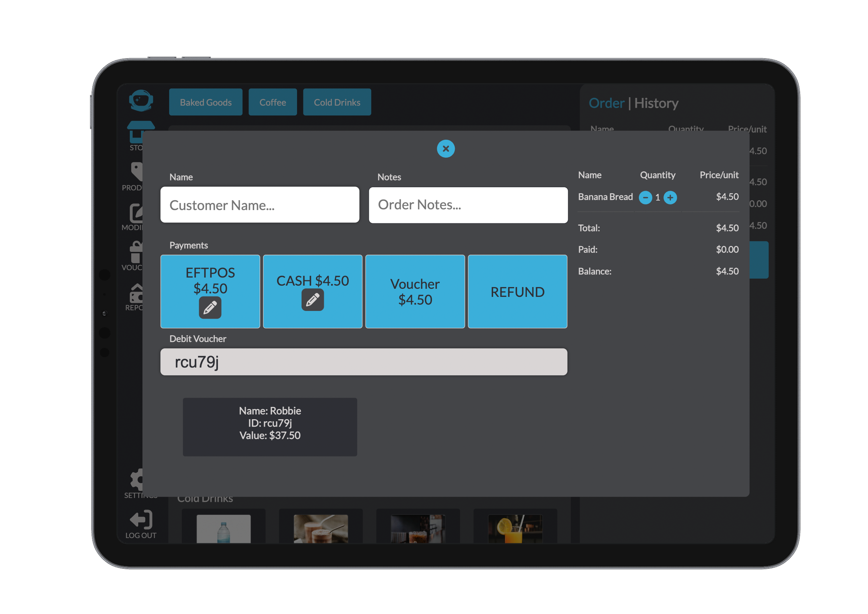The width and height of the screenshot is (868, 614).
Task: Open Settings via gear icon
Action: coord(136,479)
